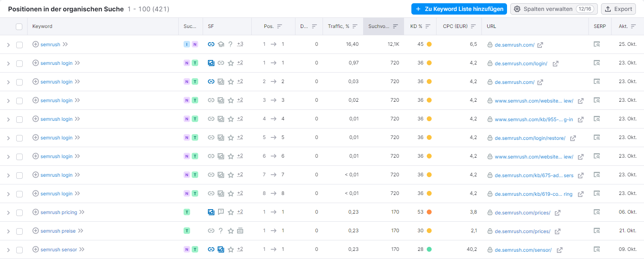This screenshot has height=259, width=644.
Task: Open SERP snapshot for semrush pricing row
Action: [597, 212]
